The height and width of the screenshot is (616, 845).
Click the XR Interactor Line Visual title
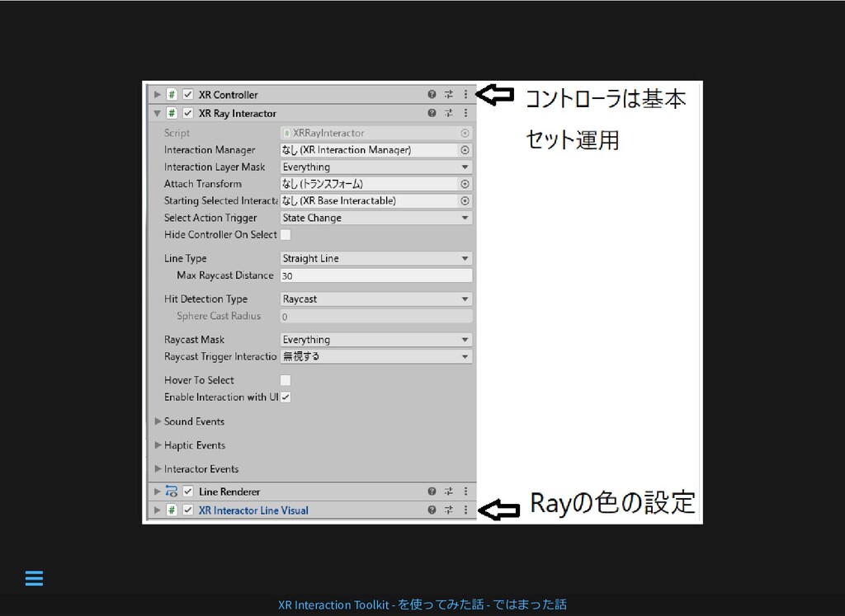253,510
